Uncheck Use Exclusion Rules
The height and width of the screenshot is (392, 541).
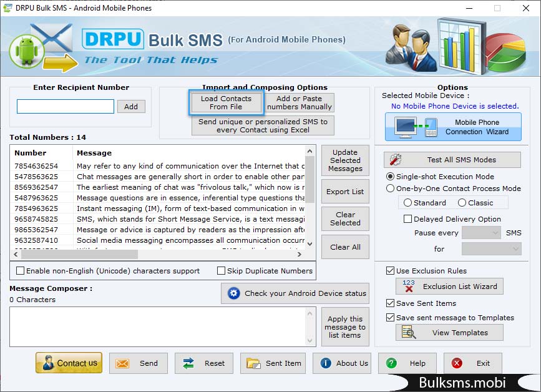click(x=390, y=270)
